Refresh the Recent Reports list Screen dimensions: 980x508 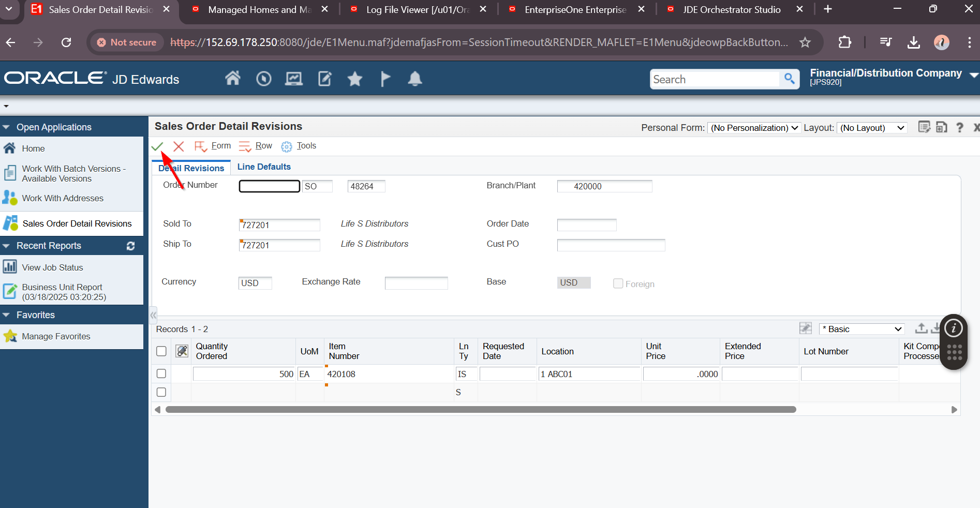click(x=130, y=246)
